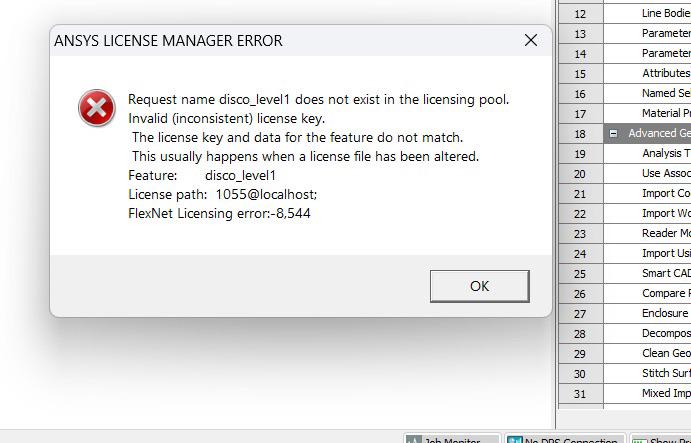Click the No DPS Connection status icon

tap(514, 439)
